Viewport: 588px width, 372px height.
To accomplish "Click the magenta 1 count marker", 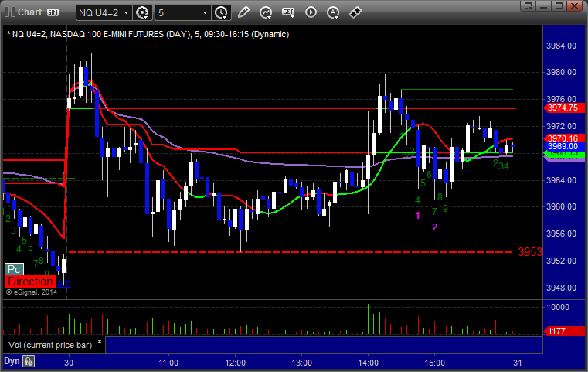I will coord(418,216).
